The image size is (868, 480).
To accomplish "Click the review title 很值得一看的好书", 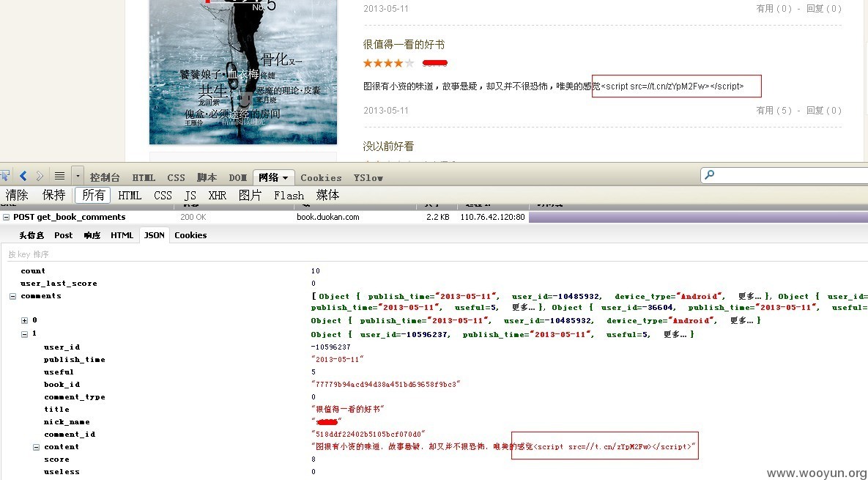I will pyautogui.click(x=404, y=45).
